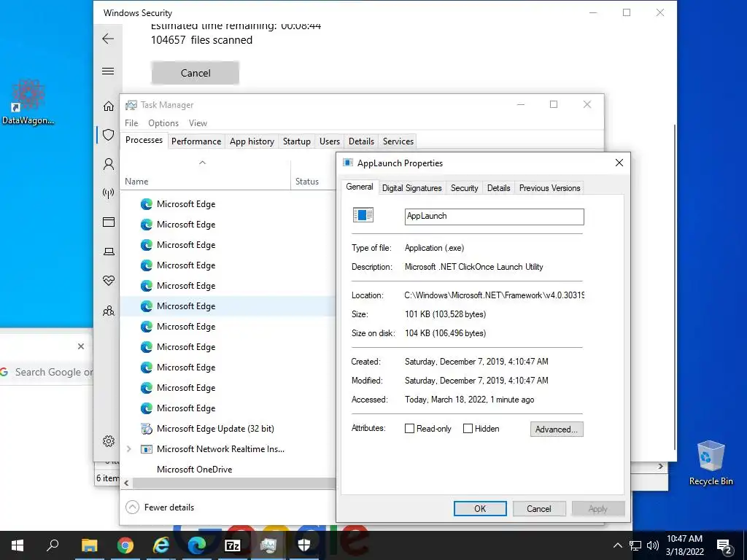Open Task Manager View menu
The image size is (747, 560).
(x=198, y=122)
